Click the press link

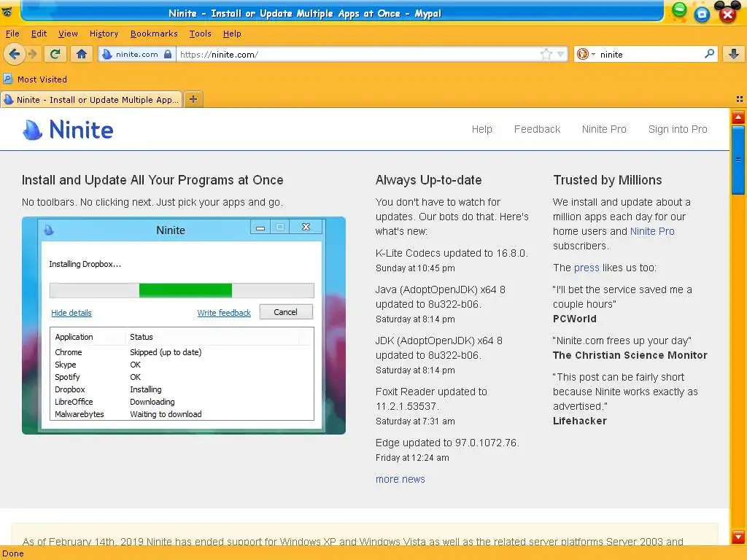[x=587, y=268]
